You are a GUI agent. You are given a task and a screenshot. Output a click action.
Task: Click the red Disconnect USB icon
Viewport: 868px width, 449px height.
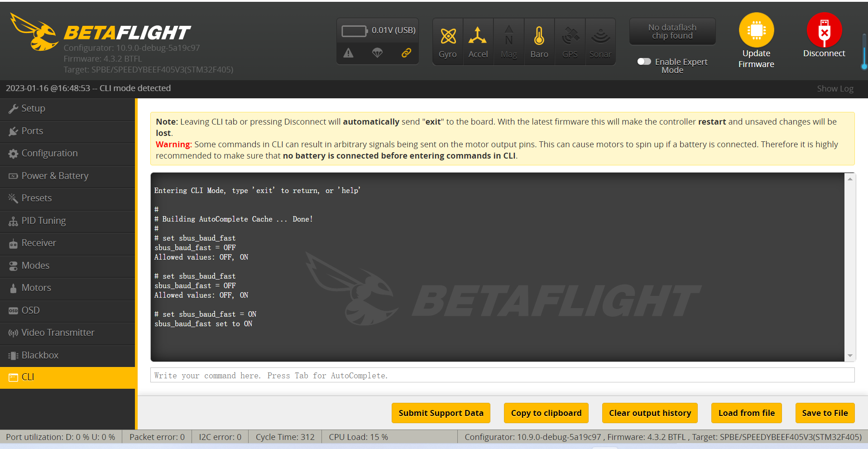coord(824,30)
